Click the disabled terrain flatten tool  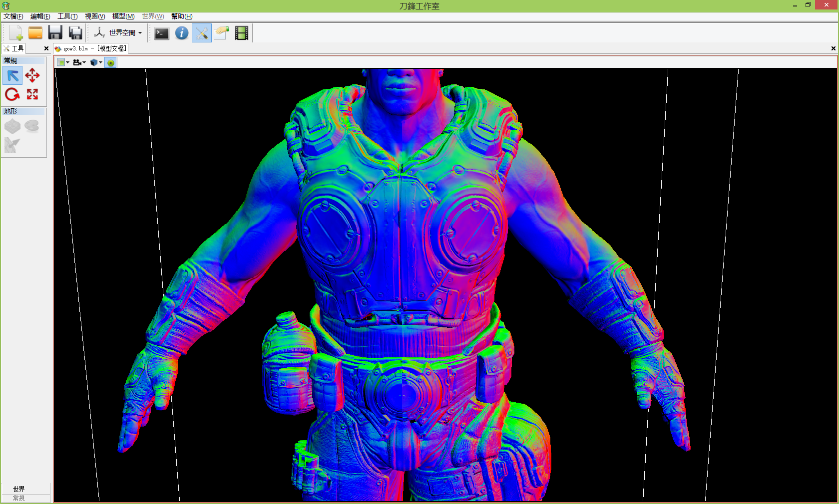[x=32, y=126]
